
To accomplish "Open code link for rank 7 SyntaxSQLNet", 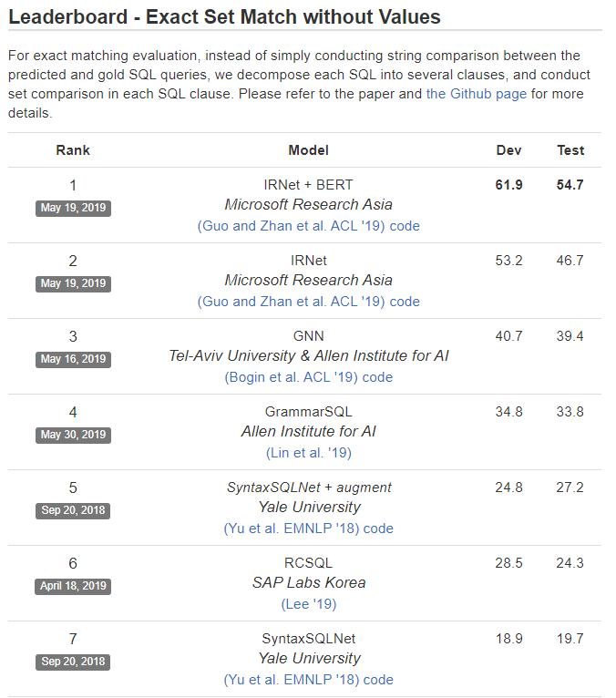I will coord(378,679).
